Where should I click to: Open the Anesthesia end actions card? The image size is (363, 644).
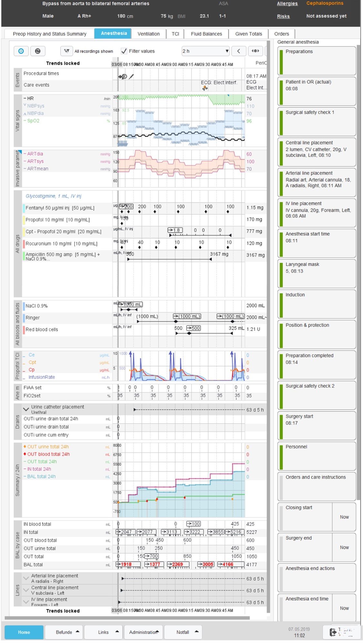coord(317,578)
